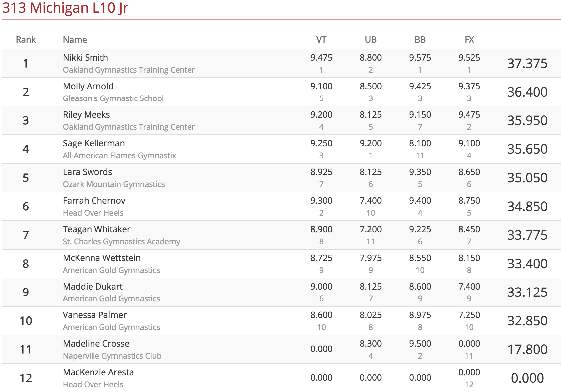561x392 pixels.
Task: Open Naperville Gymnastics Club link
Action: (x=112, y=356)
